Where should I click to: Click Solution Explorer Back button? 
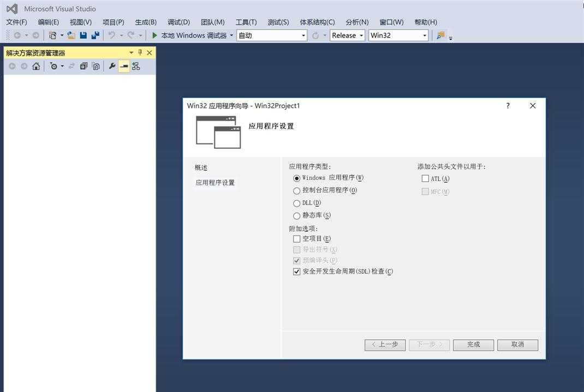pos(13,66)
